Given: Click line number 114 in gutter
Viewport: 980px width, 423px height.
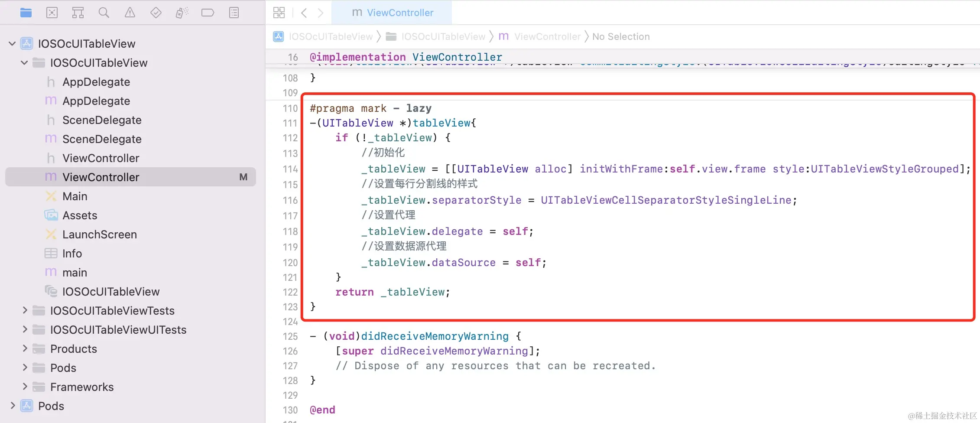Looking at the screenshot, I should [290, 169].
